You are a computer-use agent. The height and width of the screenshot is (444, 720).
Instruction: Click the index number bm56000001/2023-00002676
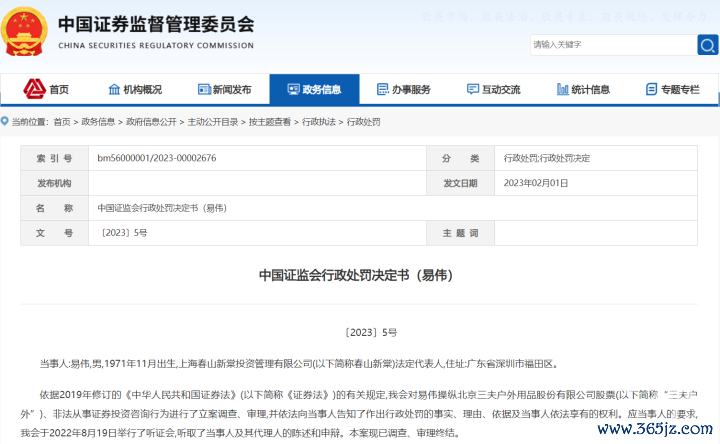coord(157,158)
